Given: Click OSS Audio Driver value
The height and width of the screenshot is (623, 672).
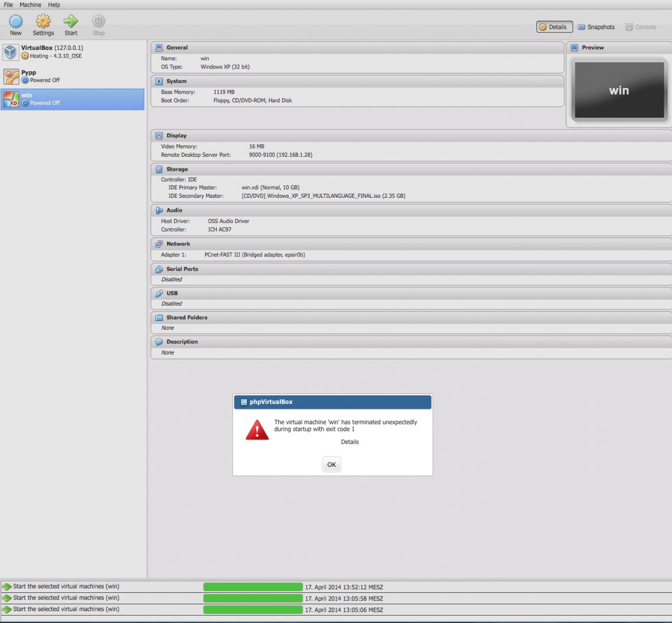Looking at the screenshot, I should tap(229, 221).
